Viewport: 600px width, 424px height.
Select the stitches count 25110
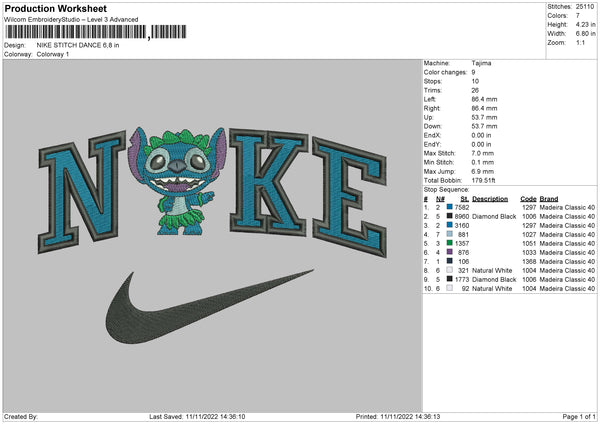[585, 7]
